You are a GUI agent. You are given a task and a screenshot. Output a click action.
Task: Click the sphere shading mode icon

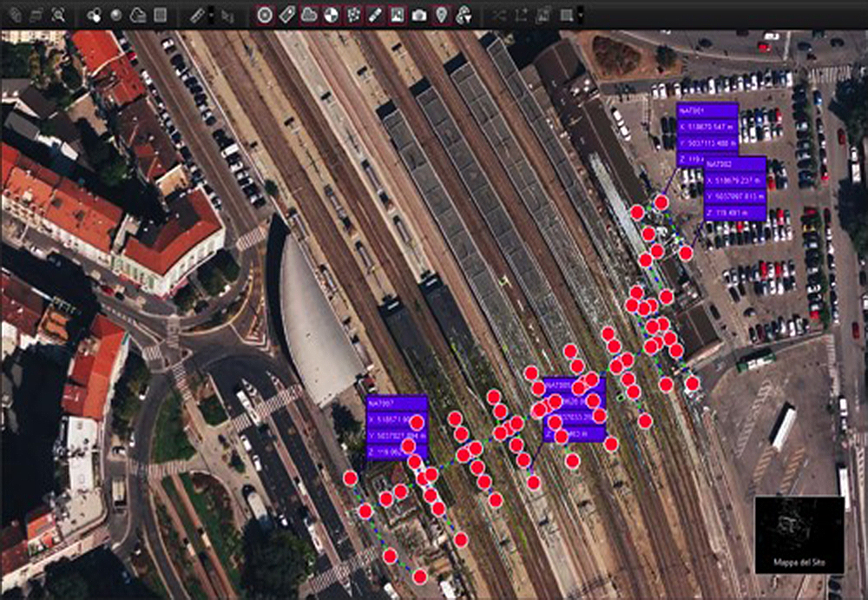(115, 15)
